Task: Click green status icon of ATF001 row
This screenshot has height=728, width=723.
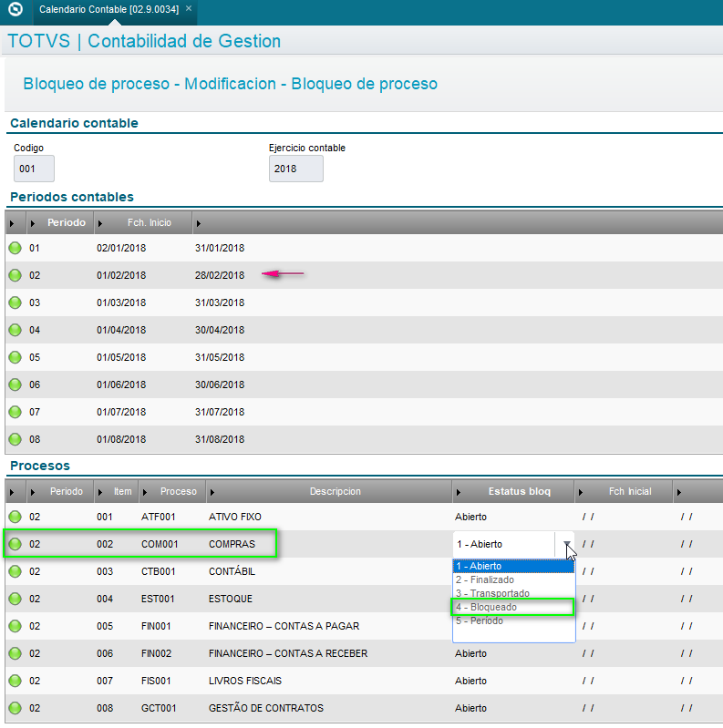Action: [x=15, y=517]
